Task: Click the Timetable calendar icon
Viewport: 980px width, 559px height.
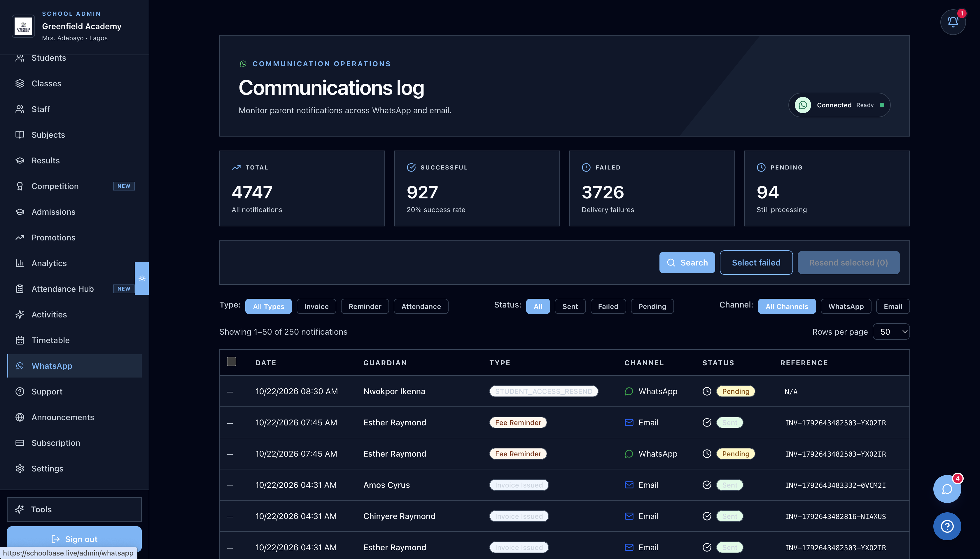Action: tap(20, 340)
